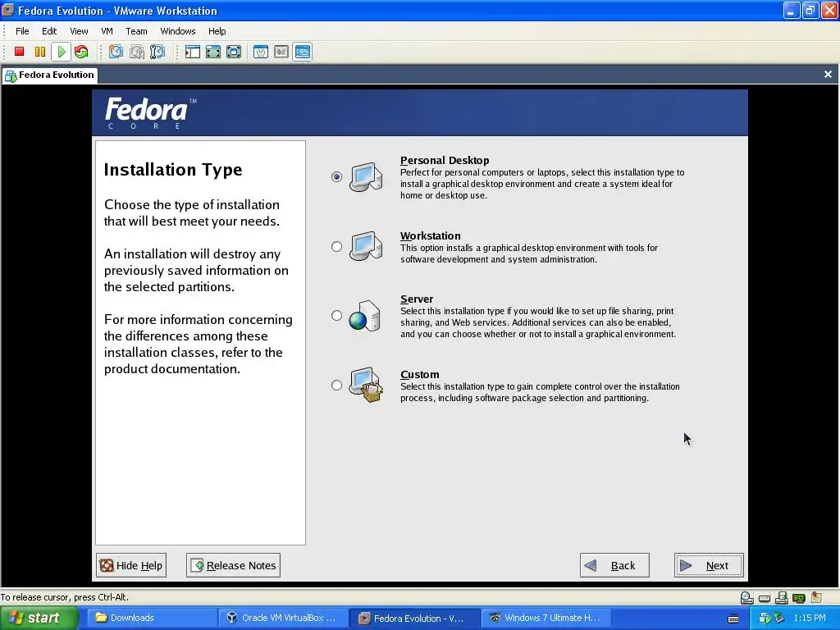The width and height of the screenshot is (840, 630).
Task: Click the Personal Desktop computer icon
Action: 366,177
